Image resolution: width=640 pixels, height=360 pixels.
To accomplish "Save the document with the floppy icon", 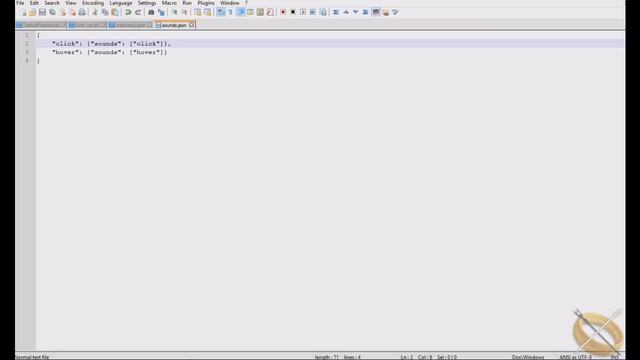I will (42, 12).
